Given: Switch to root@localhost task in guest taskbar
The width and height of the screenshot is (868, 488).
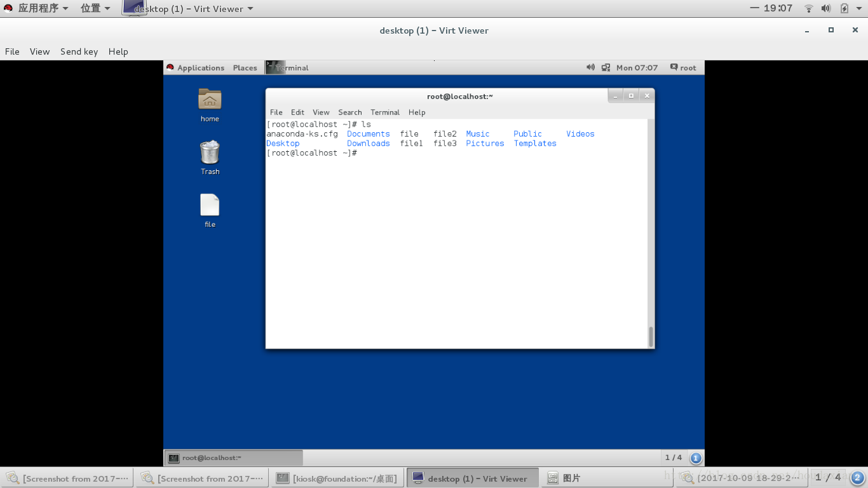Looking at the screenshot, I should pos(234,457).
